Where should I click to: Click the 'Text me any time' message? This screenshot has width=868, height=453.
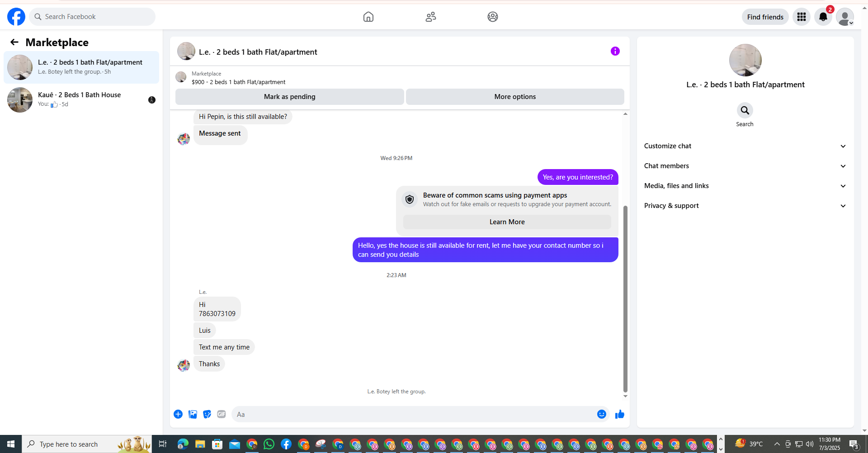[x=224, y=347]
